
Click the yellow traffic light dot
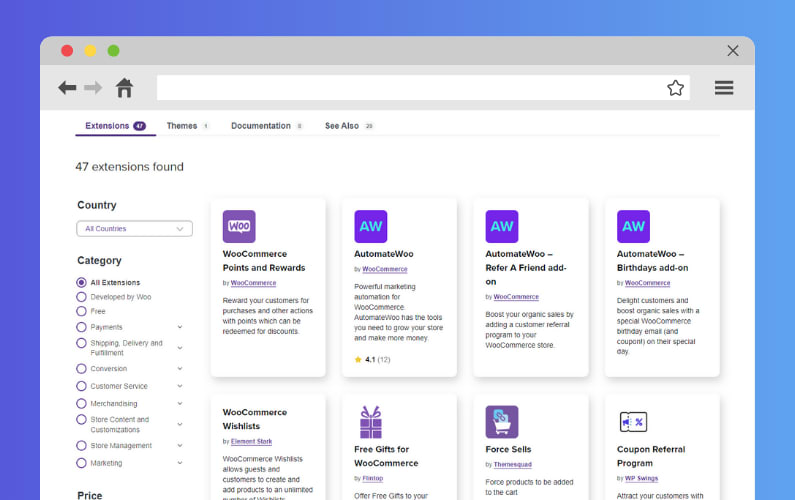click(x=90, y=51)
